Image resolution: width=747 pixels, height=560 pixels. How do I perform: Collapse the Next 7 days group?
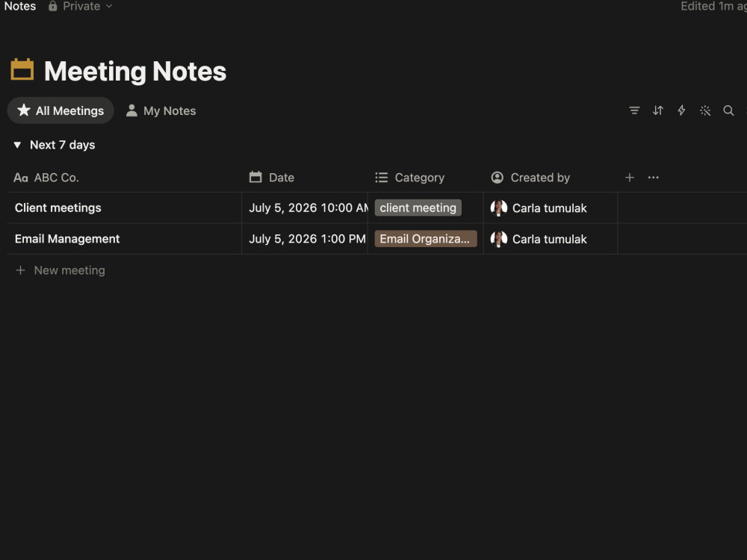tap(17, 145)
